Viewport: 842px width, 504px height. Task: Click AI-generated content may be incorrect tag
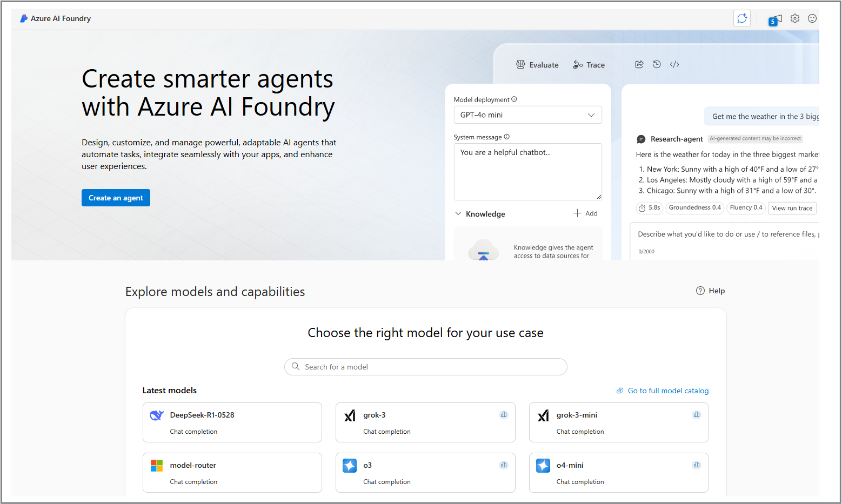tap(756, 138)
